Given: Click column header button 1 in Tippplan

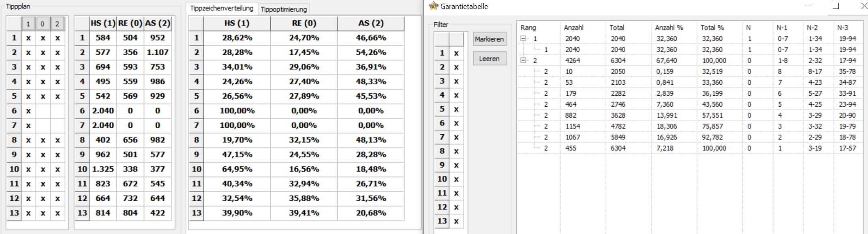Looking at the screenshot, I should 28,24.
